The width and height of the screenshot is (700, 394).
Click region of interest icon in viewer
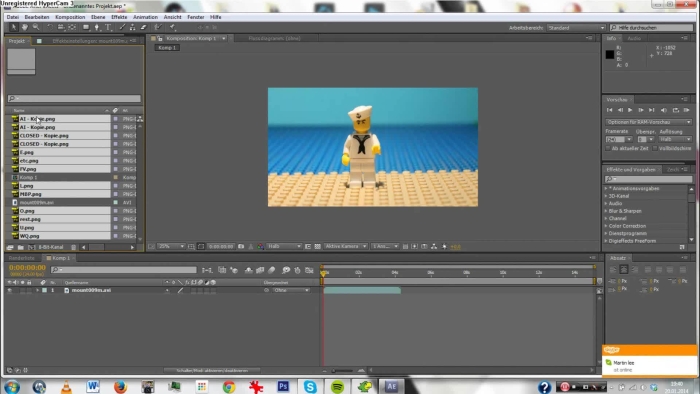[x=308, y=246]
